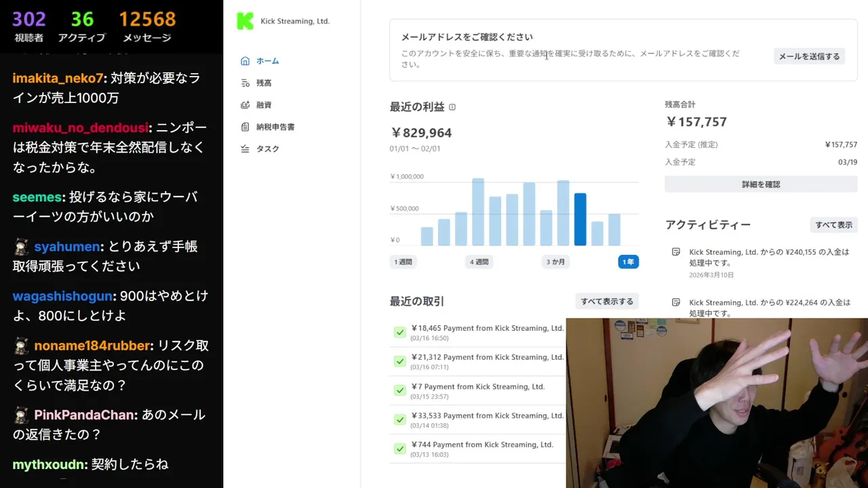Viewport: 868px width, 488px height.
Task: Click the webcam video overlay
Action: 717,403
